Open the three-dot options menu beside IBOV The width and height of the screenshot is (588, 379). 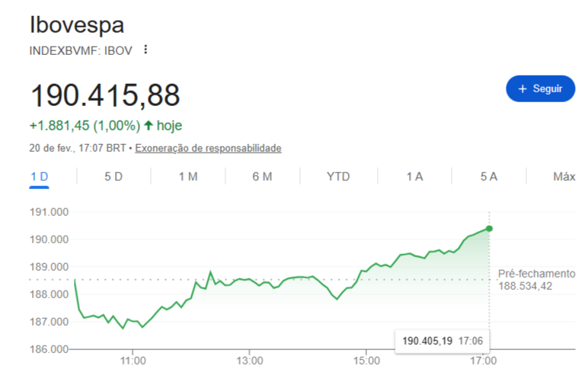[145, 50]
